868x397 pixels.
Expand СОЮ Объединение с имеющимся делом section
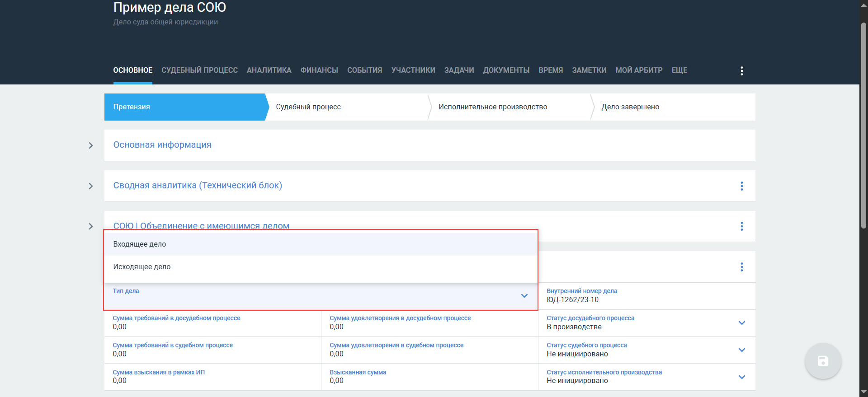[x=91, y=226]
